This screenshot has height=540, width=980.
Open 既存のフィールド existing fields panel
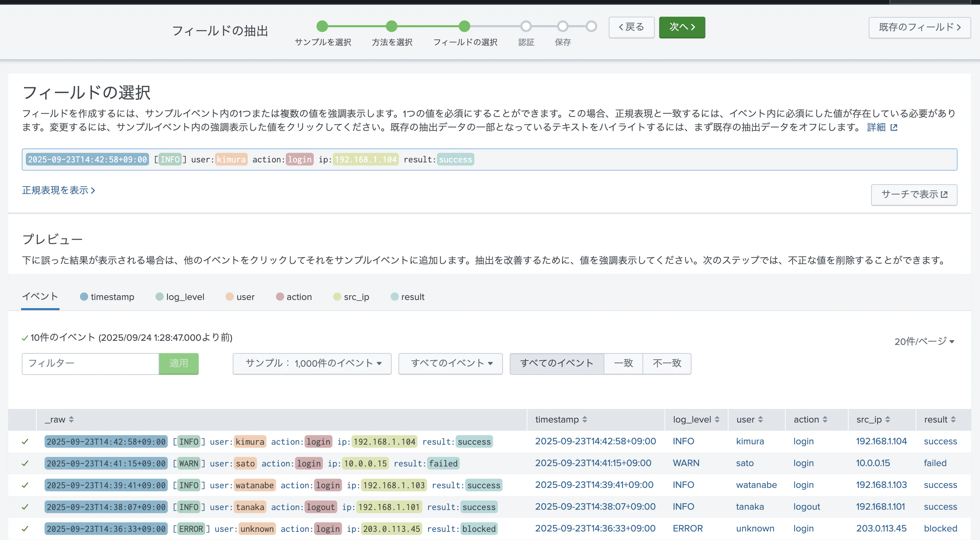pyautogui.click(x=919, y=27)
